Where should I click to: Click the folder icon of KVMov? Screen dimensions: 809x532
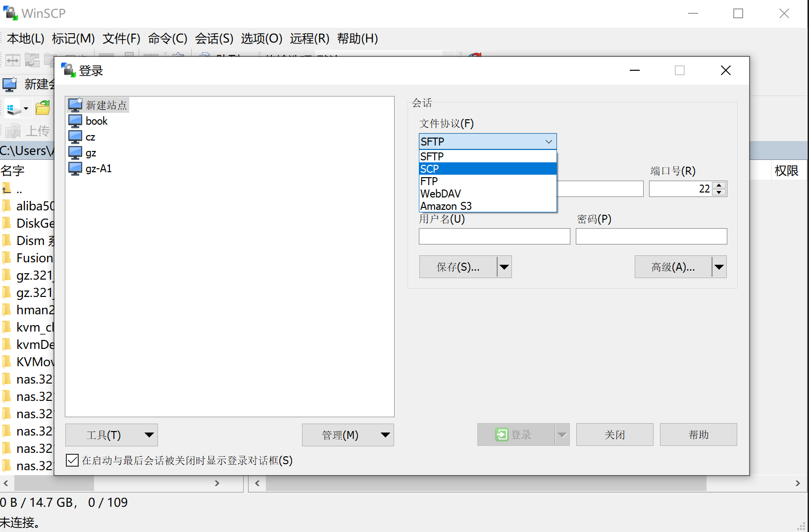(6, 361)
